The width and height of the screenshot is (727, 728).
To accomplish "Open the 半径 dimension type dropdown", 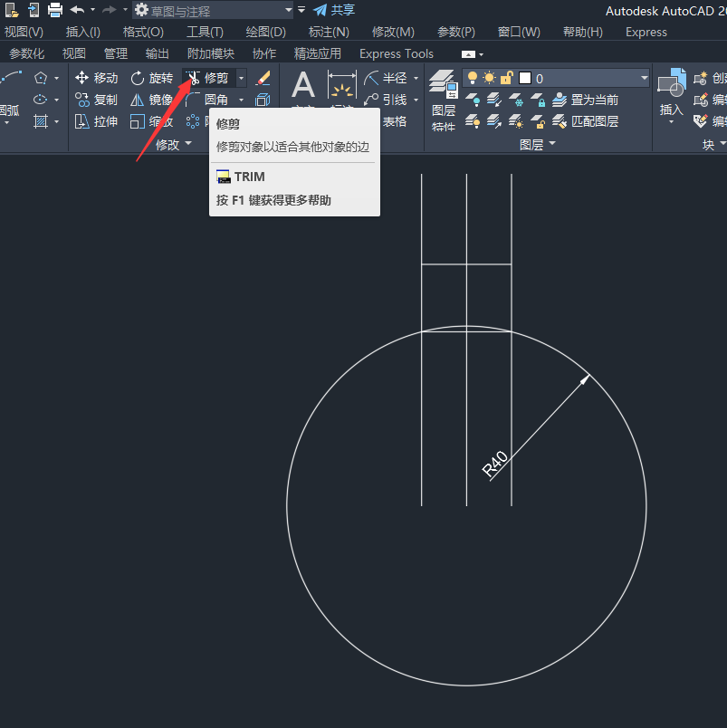I will pyautogui.click(x=416, y=78).
